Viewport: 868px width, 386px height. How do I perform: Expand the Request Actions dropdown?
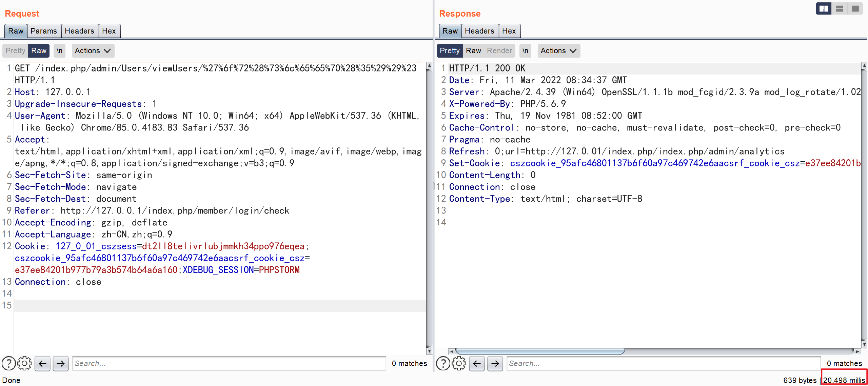93,50
